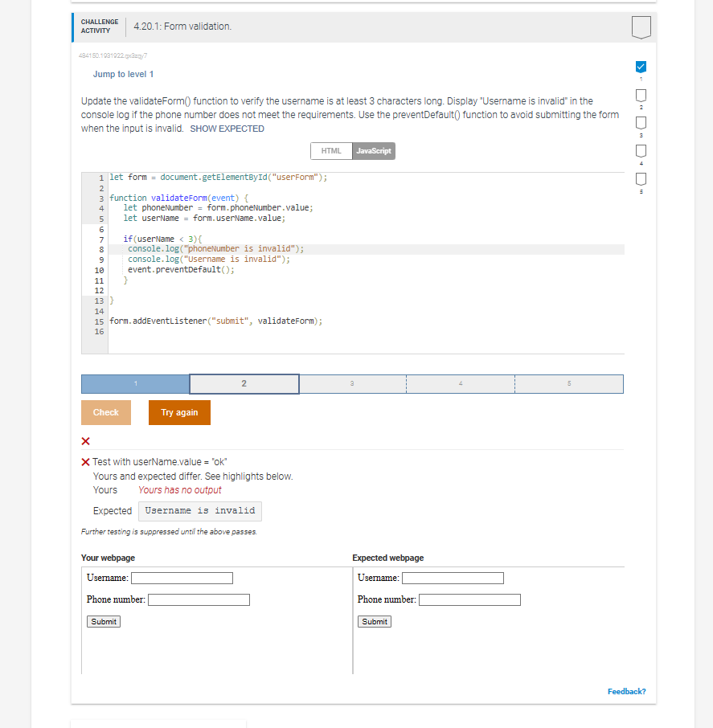
Task: Switch to the HTML tab
Action: point(330,150)
